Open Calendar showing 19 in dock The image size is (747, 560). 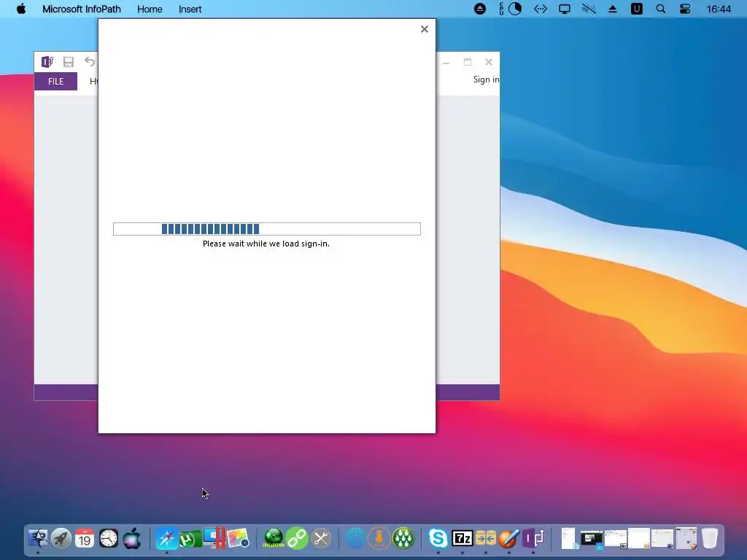point(85,539)
